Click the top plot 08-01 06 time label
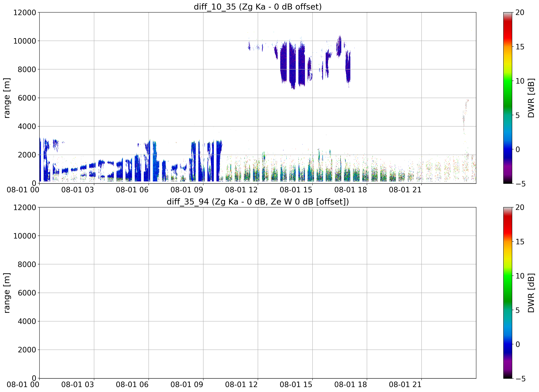The width and height of the screenshot is (539, 392). click(x=132, y=190)
